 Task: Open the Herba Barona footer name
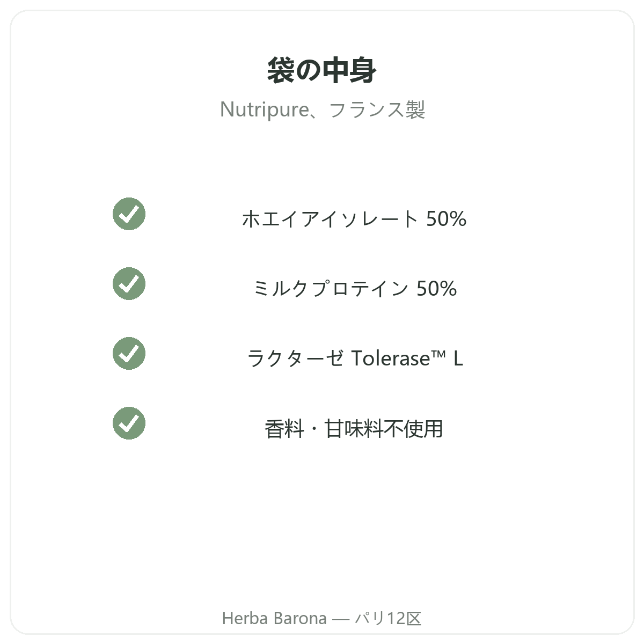coord(274,618)
